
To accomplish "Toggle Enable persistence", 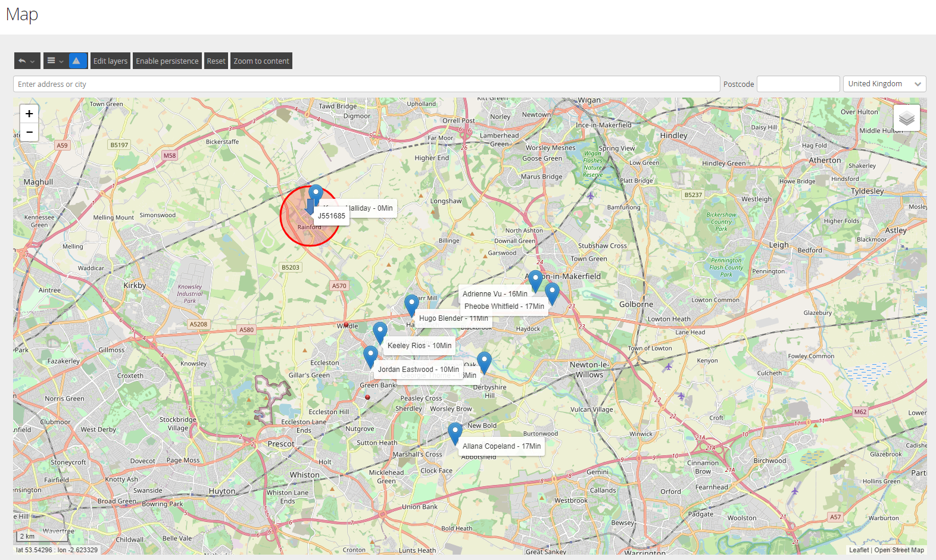I will pyautogui.click(x=167, y=61).
